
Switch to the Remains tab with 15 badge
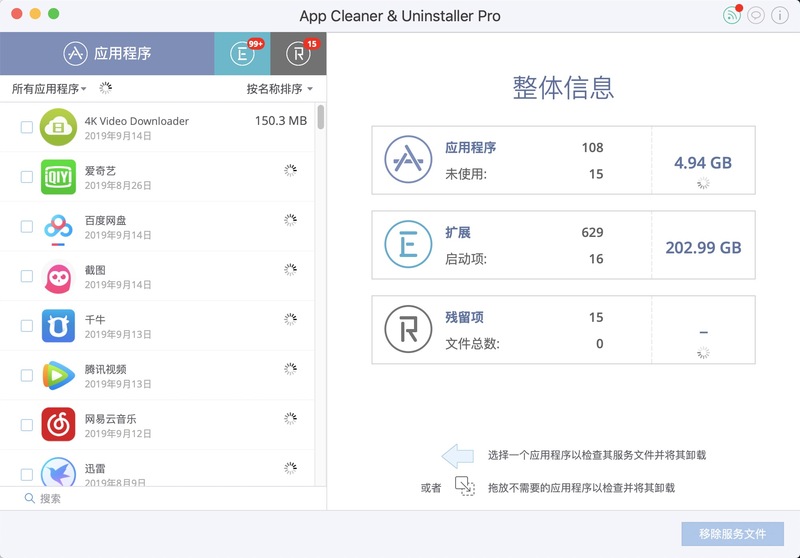coord(298,54)
